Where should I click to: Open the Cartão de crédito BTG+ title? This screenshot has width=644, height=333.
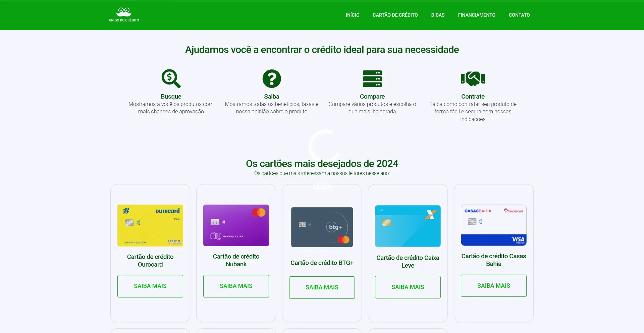tap(322, 263)
